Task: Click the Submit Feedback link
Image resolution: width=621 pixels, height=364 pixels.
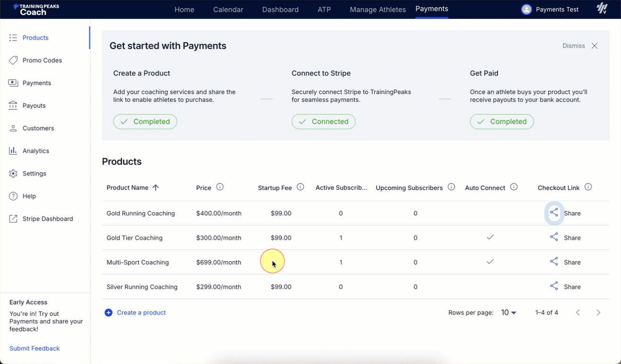Action: (34, 348)
